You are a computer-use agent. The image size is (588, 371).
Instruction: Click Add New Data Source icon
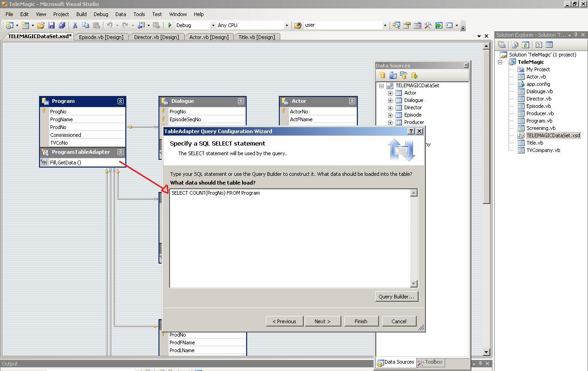pyautogui.click(x=382, y=75)
